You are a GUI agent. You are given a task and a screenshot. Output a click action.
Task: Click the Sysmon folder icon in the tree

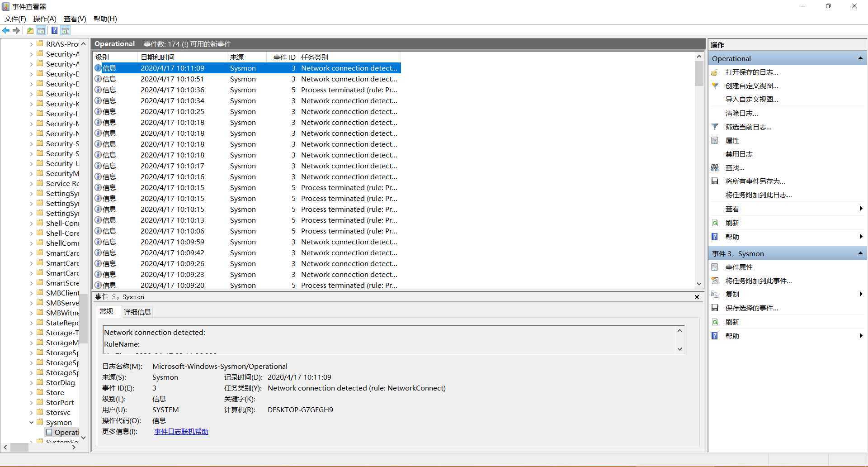[x=40, y=422]
